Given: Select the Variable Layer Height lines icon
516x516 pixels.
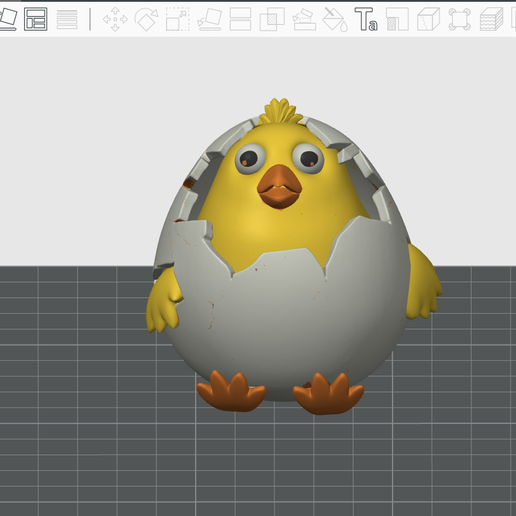Looking at the screenshot, I should click(x=67, y=19).
